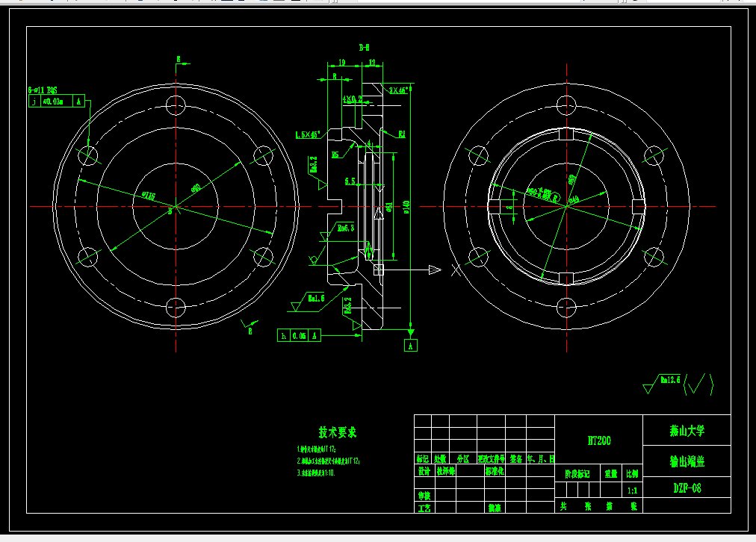Click the 燕山大学 title block cell
This screenshot has height=542, width=756.
(687, 430)
